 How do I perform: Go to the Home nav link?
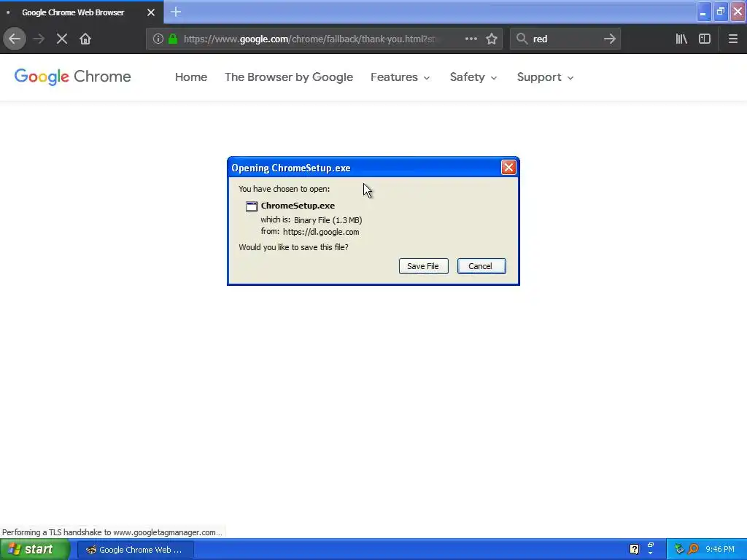191,77
